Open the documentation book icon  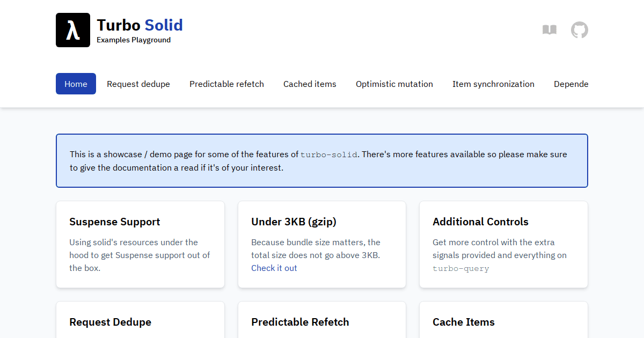coord(550,30)
